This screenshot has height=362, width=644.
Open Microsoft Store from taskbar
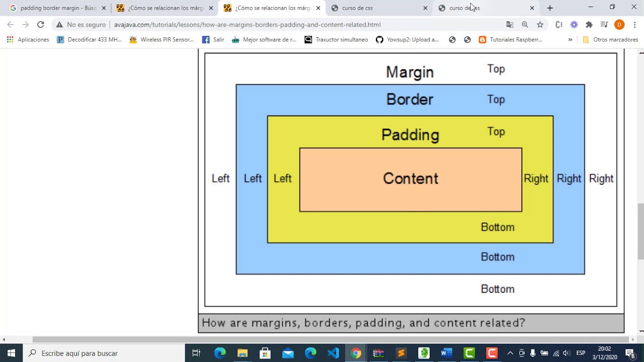coord(265,353)
